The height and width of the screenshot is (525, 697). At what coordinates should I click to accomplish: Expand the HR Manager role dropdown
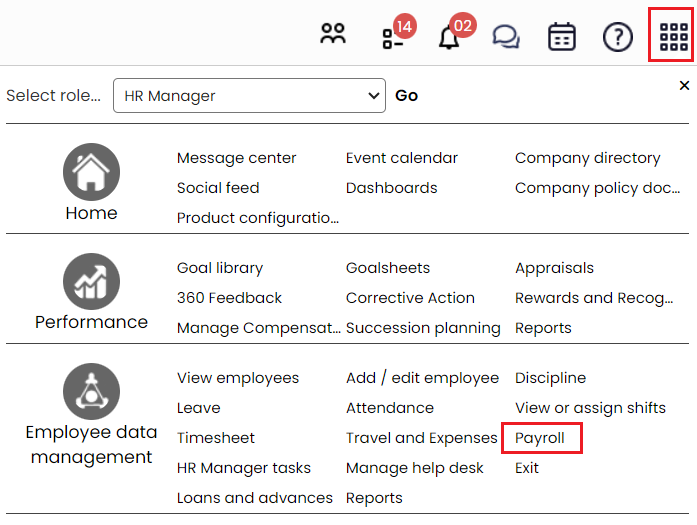(x=248, y=96)
